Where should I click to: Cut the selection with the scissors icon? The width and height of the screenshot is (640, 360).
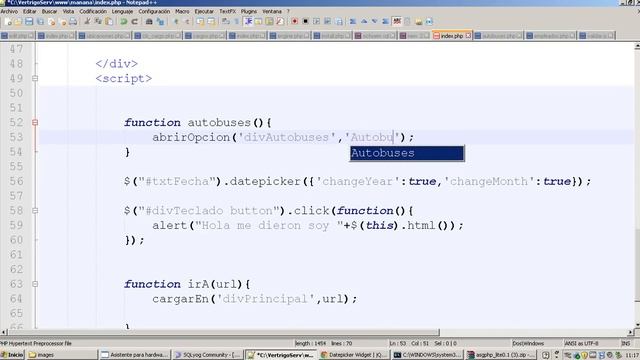[87, 21]
